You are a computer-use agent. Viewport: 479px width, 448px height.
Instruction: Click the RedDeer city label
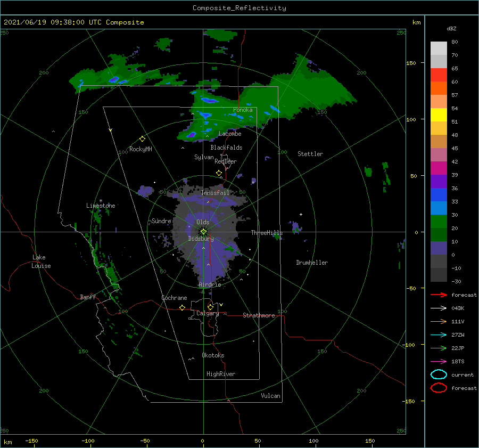tap(226, 161)
